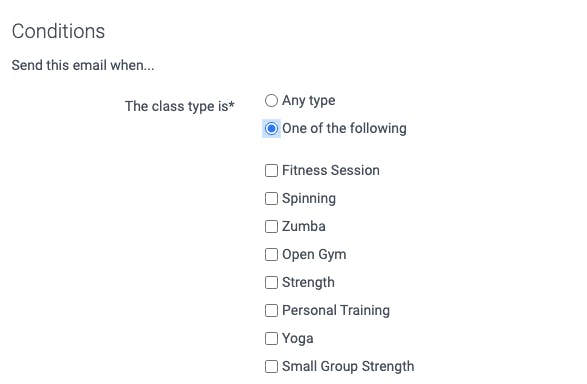Viewport: 587px width, 384px height.
Task: Tick the Fitness Session checkbox
Action: pyautogui.click(x=271, y=170)
